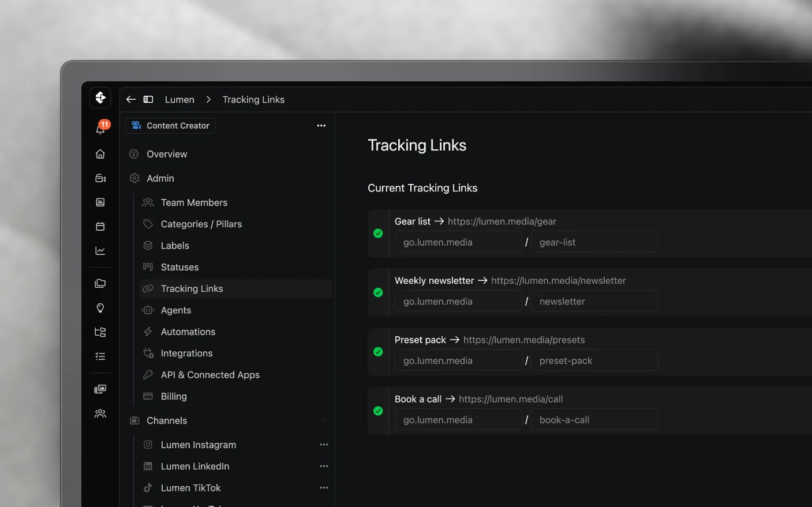Open the folders icon in left rail
The image size is (812, 507).
click(x=100, y=283)
